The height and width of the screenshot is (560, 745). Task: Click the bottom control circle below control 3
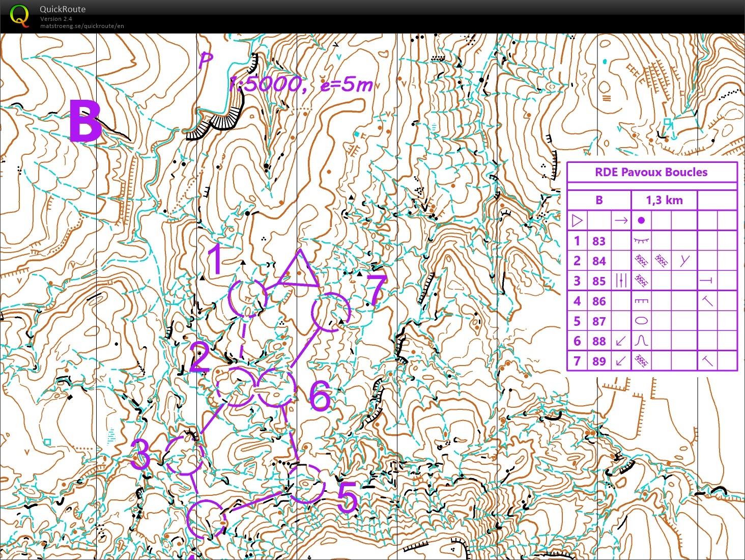206,519
